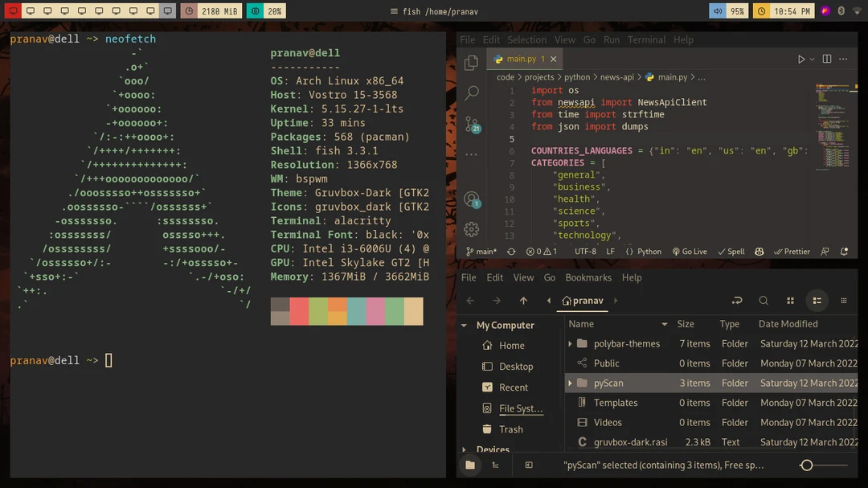Screen dimensions: 868x488
Task: Adjust the zoom slider in the file manager
Action: point(806,465)
